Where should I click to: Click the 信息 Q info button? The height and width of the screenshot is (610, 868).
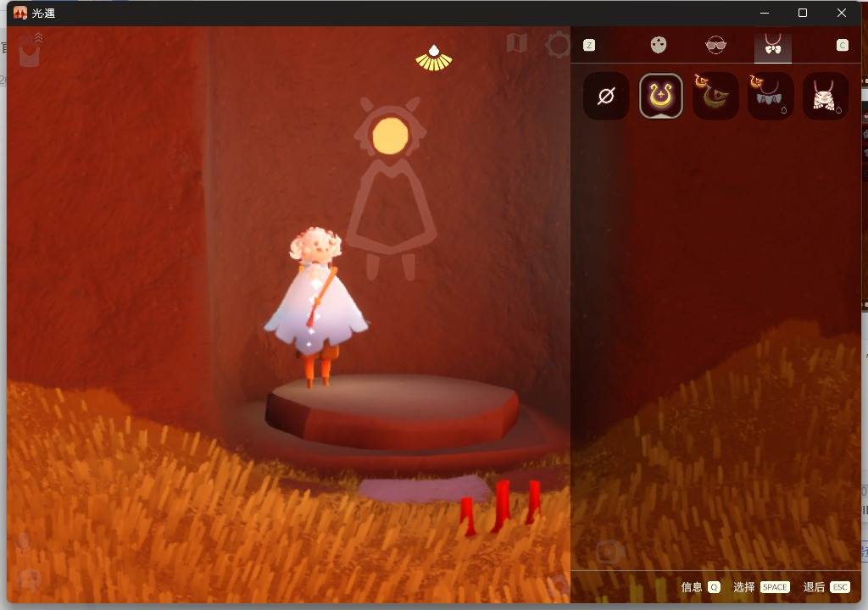tap(700, 587)
